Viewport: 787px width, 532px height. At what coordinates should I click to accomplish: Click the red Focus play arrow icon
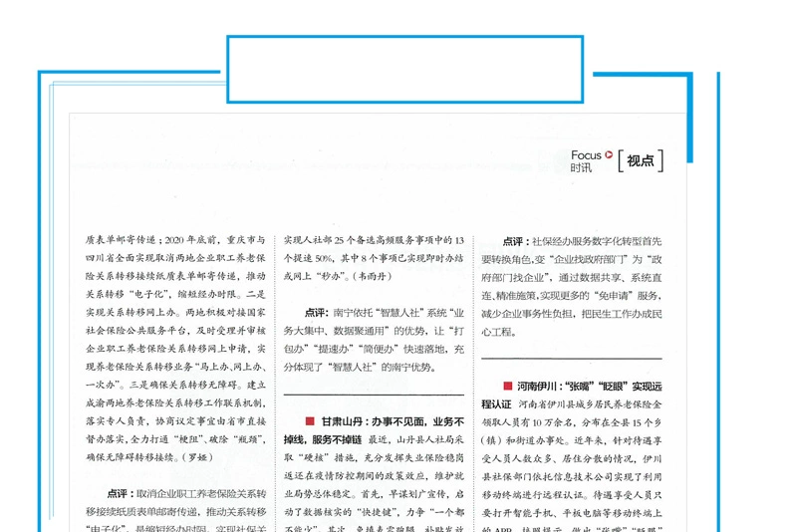click(x=609, y=154)
